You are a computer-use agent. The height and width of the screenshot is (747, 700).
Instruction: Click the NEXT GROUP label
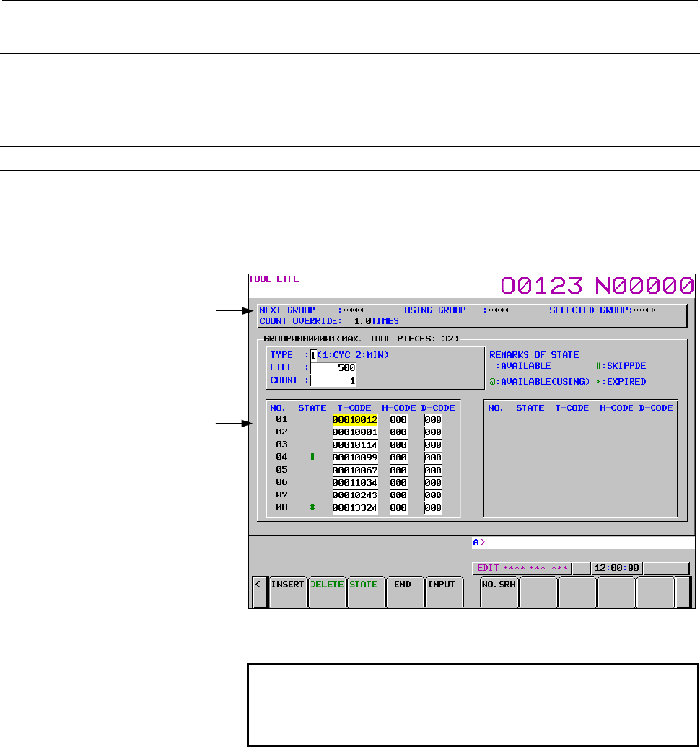287,310
